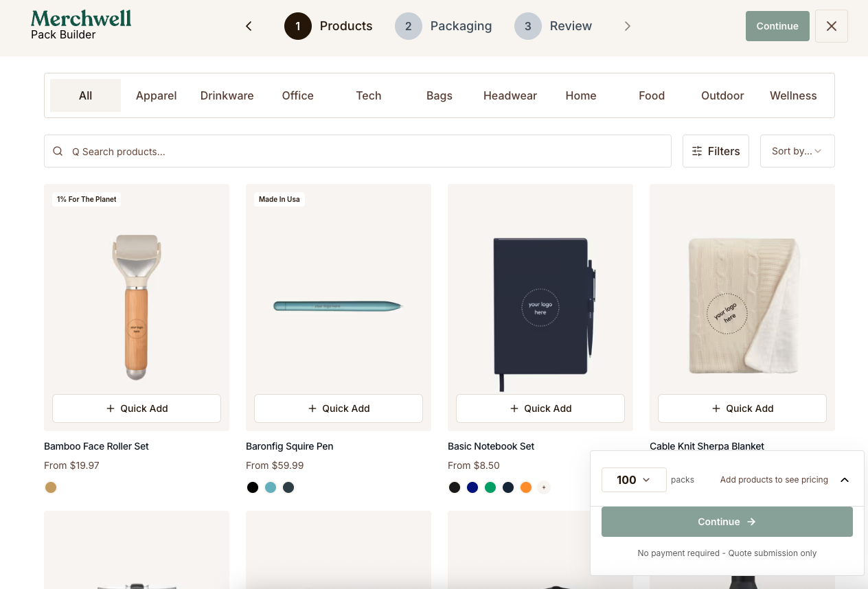This screenshot has height=589, width=868.
Task: Click Continue button in pricing panel
Action: (x=727, y=522)
